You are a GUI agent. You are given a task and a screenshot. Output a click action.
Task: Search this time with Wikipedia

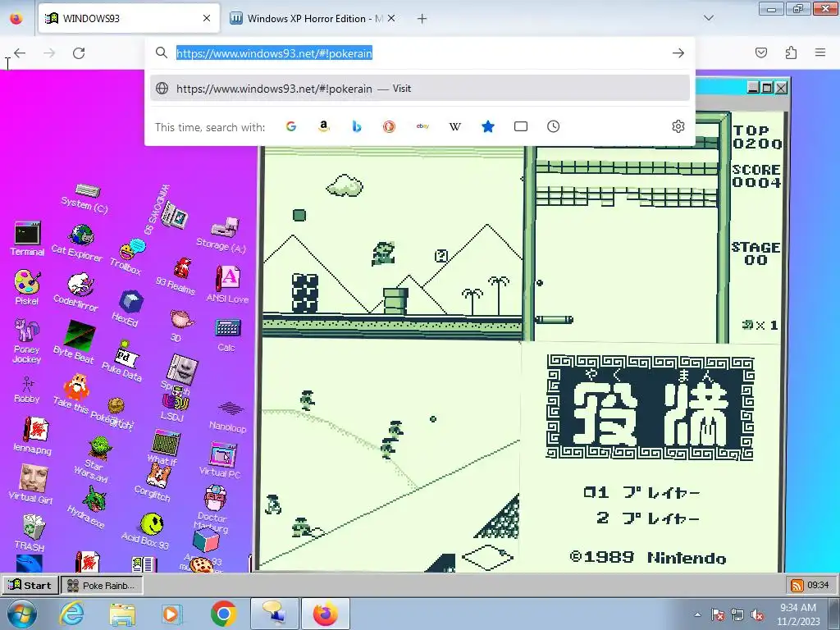(x=454, y=126)
